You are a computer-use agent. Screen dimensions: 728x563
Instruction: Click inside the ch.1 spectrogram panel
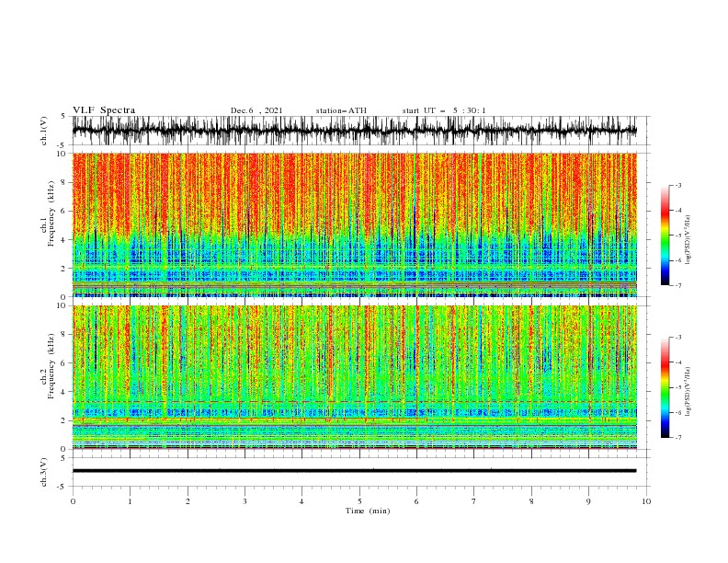pyautogui.click(x=354, y=224)
